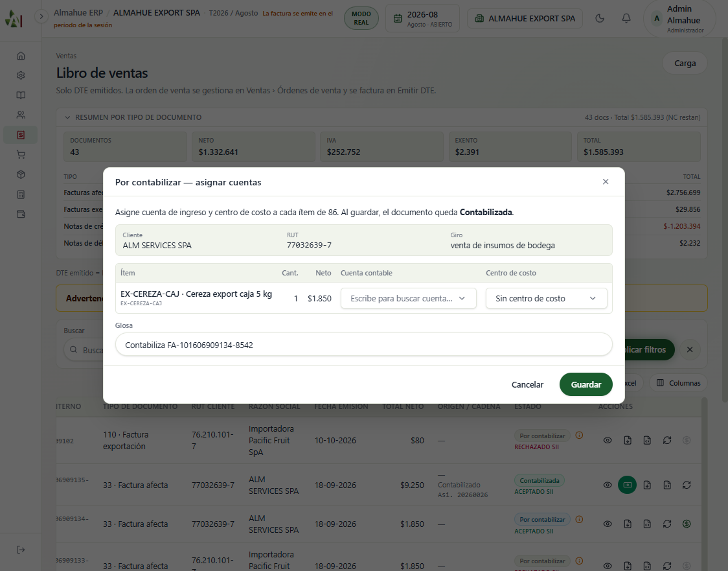
Task: Click the Almahue ERP breadcrumb
Action: 78,12
